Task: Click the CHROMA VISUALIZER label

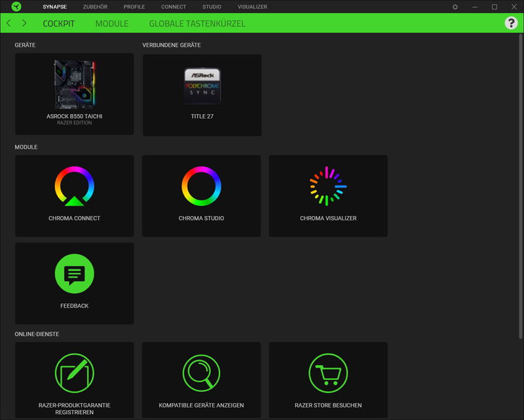Action: click(x=328, y=218)
